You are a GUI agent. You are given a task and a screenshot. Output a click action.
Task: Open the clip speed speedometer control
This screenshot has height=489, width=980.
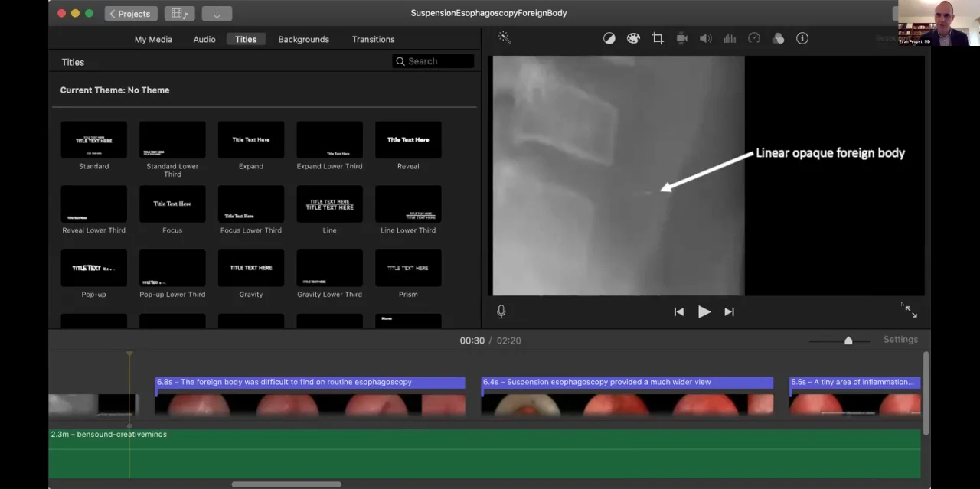point(754,38)
